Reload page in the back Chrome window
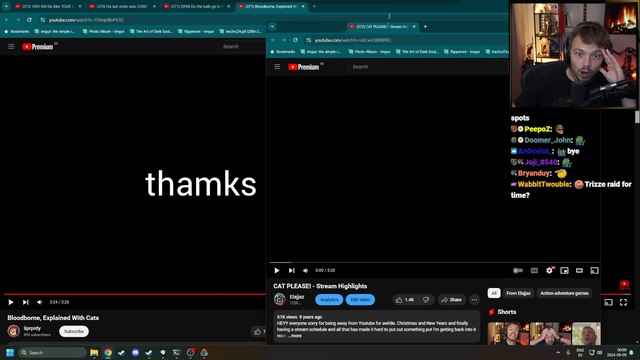The height and width of the screenshot is (360, 640). (29, 20)
